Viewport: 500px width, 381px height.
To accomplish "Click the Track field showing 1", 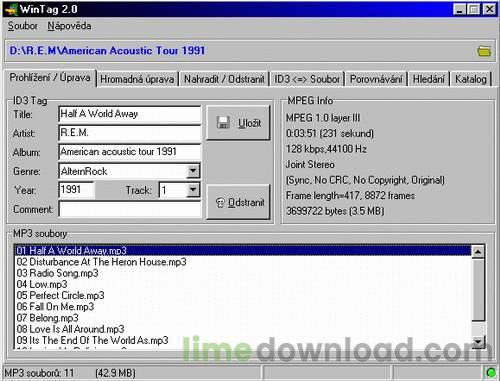I will 180,190.
